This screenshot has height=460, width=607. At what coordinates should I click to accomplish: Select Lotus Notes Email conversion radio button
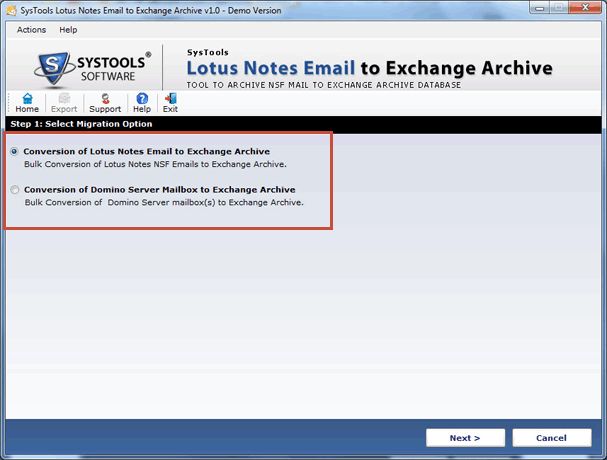[14, 151]
